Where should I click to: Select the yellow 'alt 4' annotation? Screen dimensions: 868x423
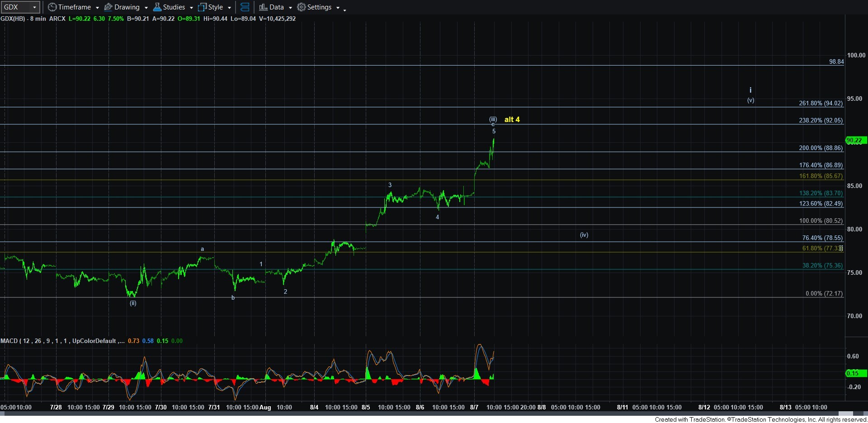512,119
